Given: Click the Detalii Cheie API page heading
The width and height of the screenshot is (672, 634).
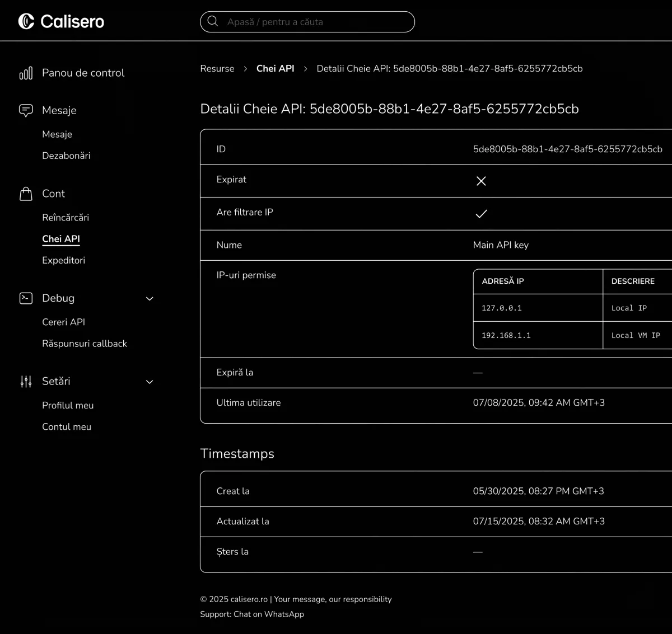Looking at the screenshot, I should click(389, 109).
